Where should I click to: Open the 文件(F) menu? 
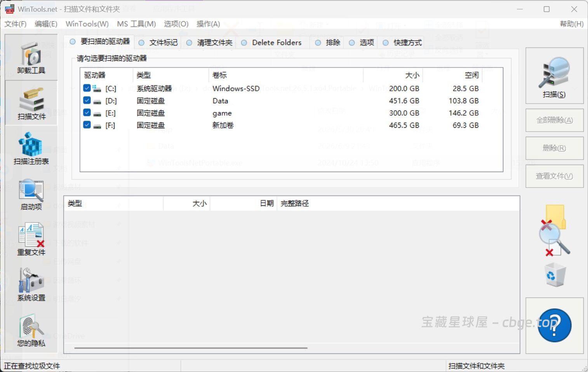[x=16, y=24]
